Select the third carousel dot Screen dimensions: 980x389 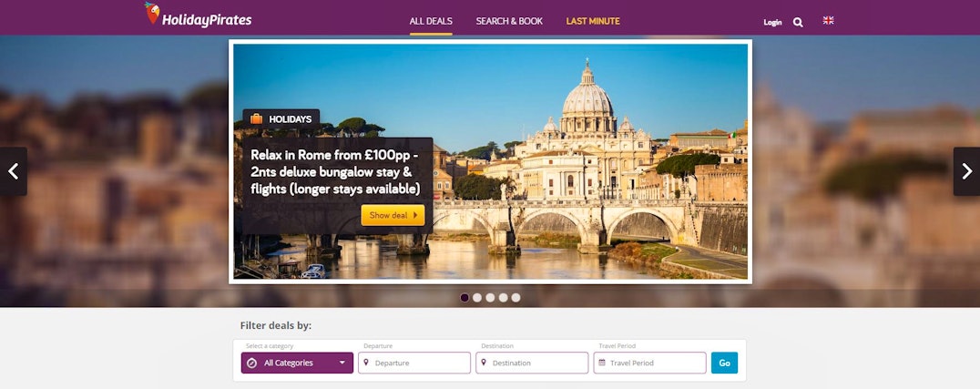490,298
